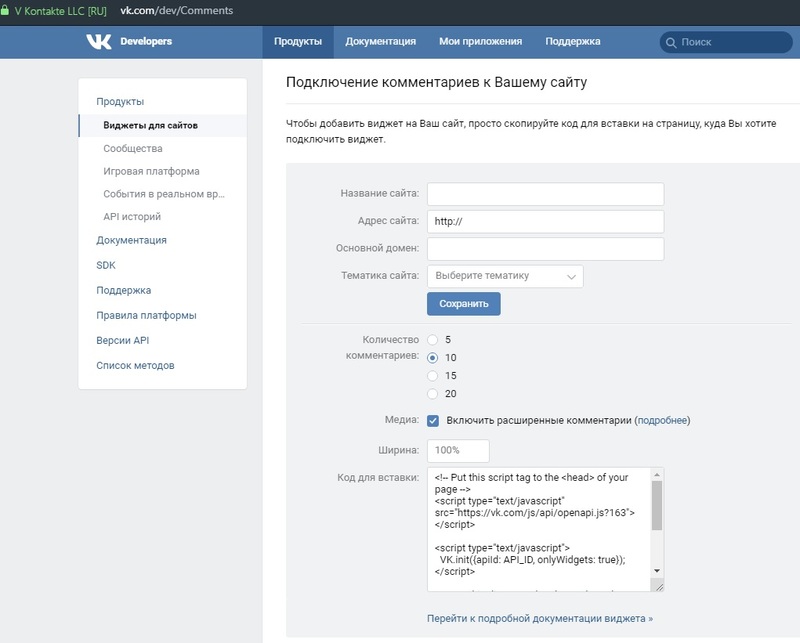Open 'Документация' in the sidebar

132,240
